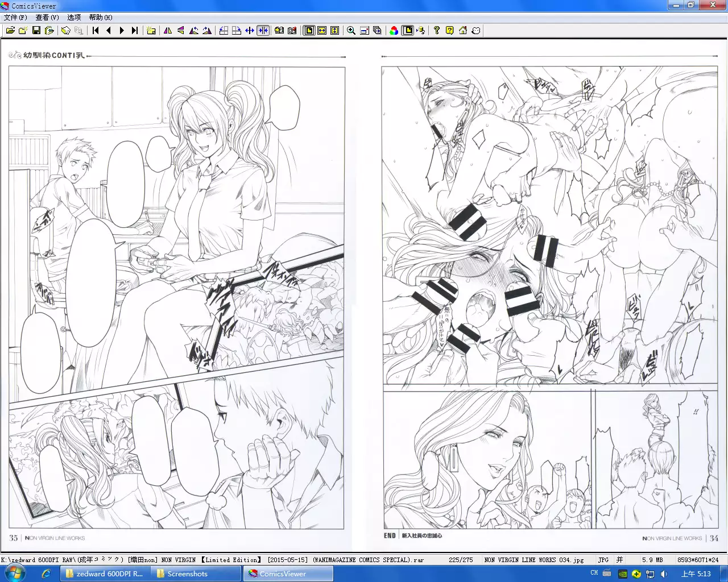Open the 文件(F) menu
The height and width of the screenshot is (582, 728).
tap(15, 18)
